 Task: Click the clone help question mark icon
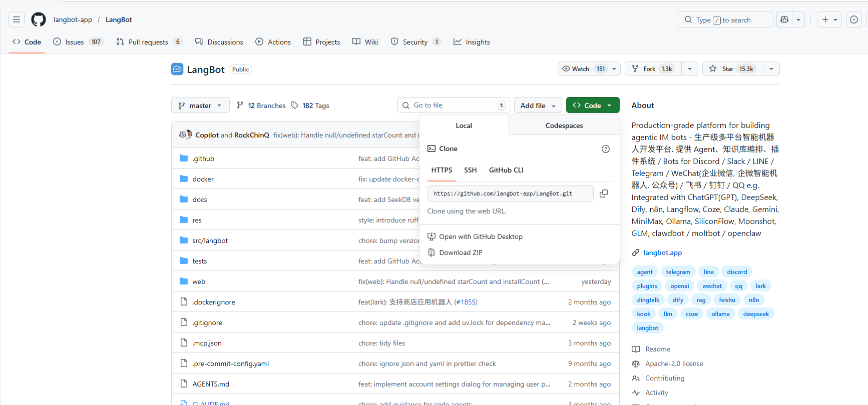pos(606,149)
